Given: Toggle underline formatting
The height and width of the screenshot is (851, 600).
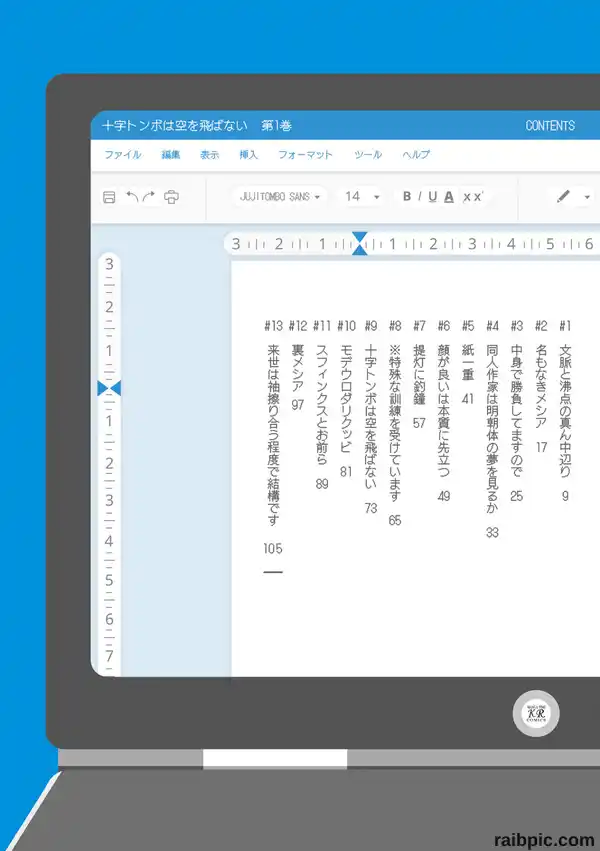Looking at the screenshot, I should pyautogui.click(x=432, y=196).
